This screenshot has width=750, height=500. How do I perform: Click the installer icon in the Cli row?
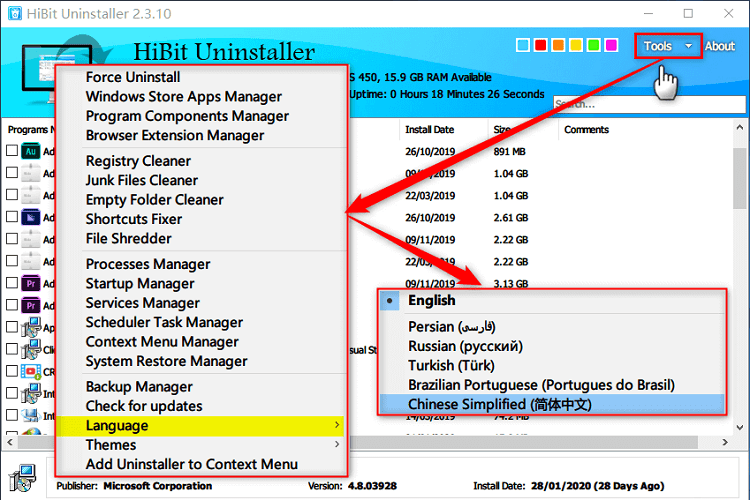[x=31, y=350]
